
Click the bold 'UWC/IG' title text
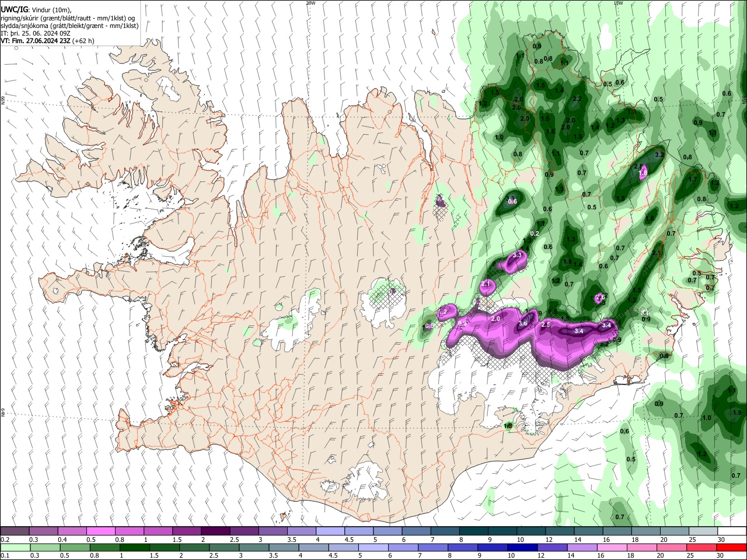tap(14, 10)
